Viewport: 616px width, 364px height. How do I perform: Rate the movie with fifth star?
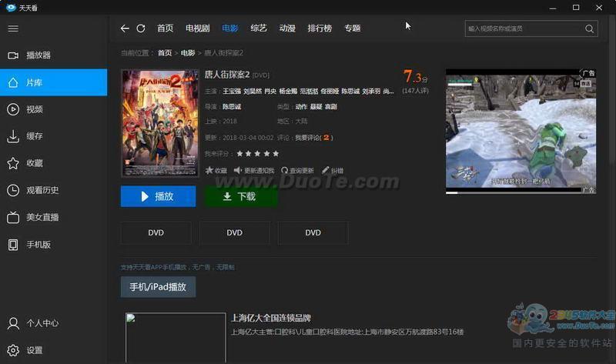pos(276,154)
